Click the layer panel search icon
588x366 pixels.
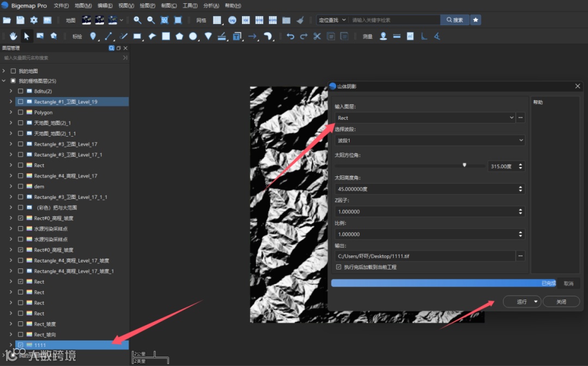click(x=112, y=48)
